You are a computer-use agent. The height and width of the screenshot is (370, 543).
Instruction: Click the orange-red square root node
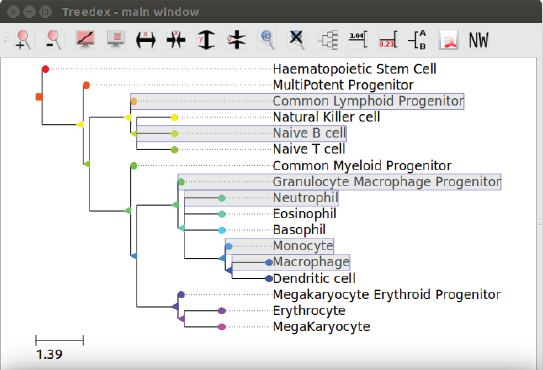coord(39,97)
